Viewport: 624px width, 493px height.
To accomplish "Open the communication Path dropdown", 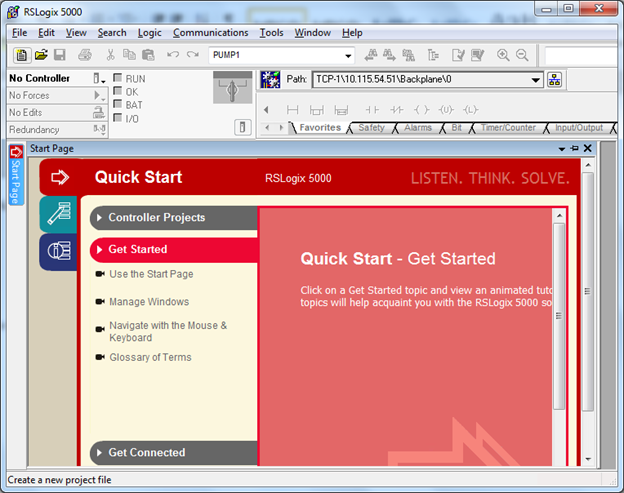I will coord(535,80).
